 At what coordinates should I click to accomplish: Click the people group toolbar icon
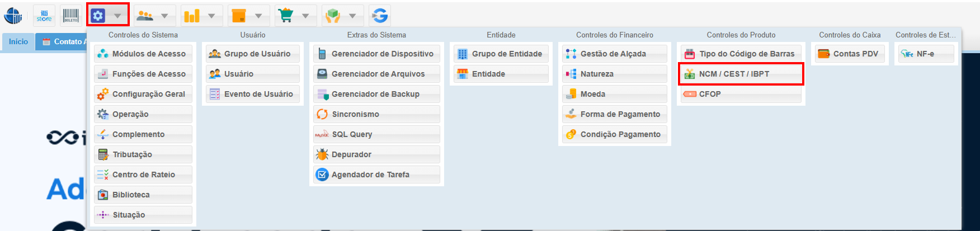[x=145, y=16]
